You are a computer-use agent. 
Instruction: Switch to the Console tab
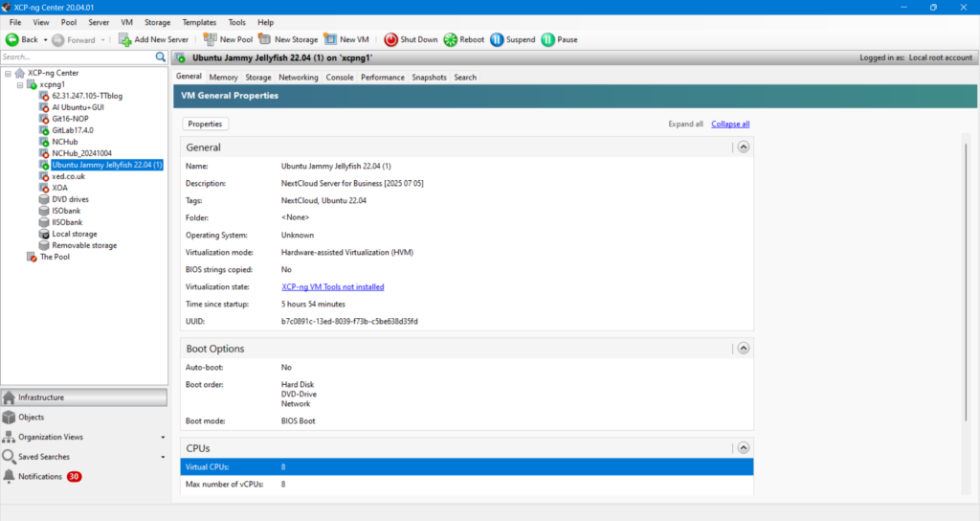coord(340,78)
